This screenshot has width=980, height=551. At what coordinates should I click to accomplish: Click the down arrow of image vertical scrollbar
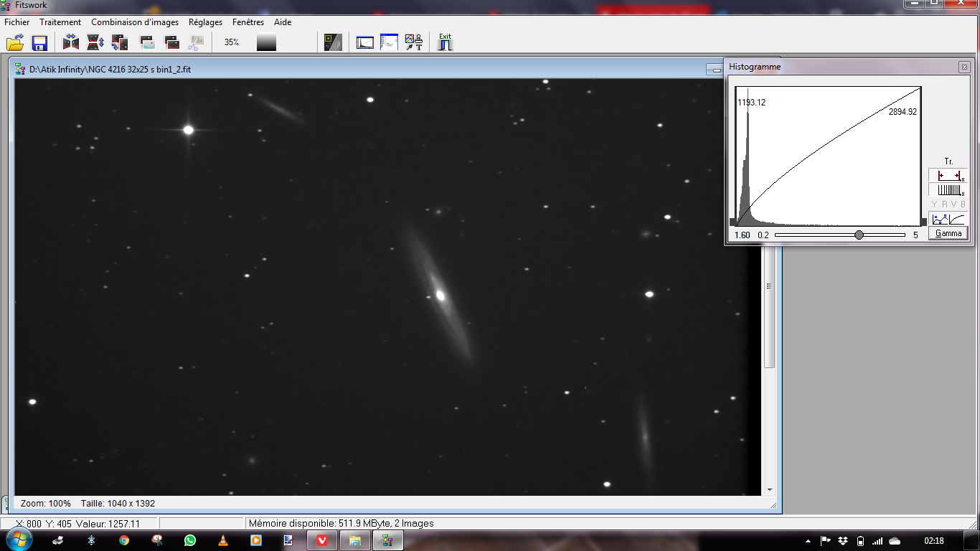[x=770, y=490]
